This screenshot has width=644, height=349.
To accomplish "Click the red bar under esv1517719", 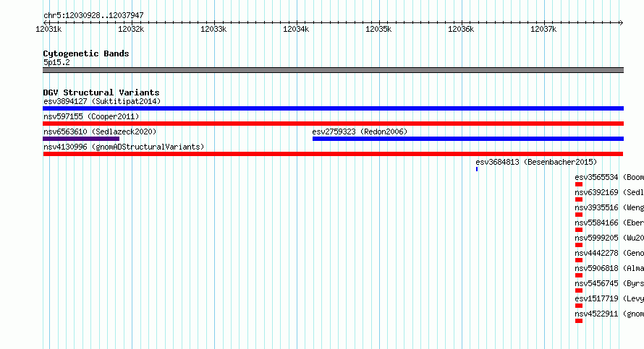I will (579, 306).
